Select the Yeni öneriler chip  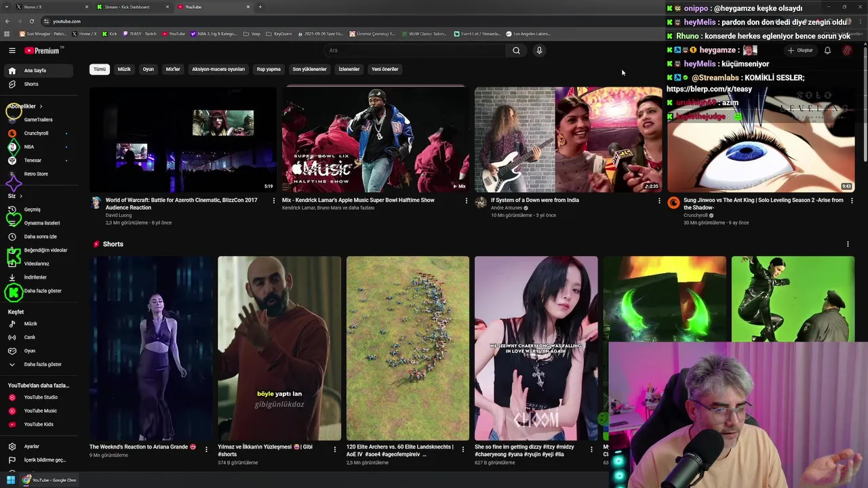click(385, 69)
